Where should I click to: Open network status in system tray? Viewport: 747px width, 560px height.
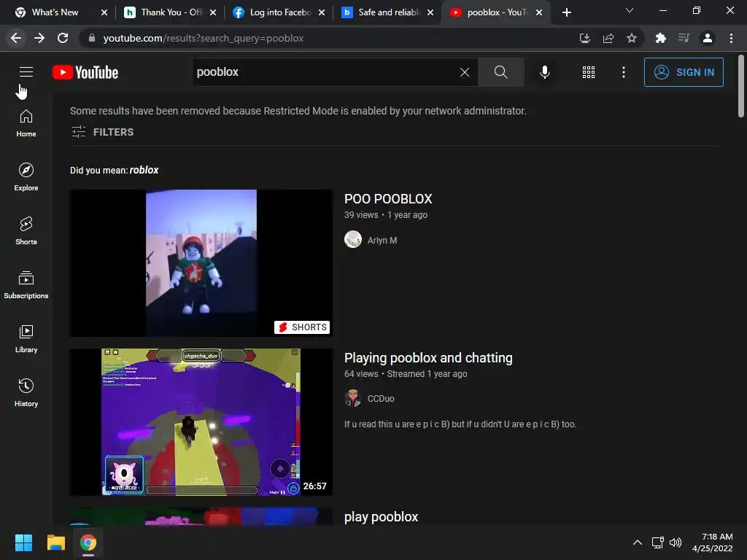coord(658,542)
